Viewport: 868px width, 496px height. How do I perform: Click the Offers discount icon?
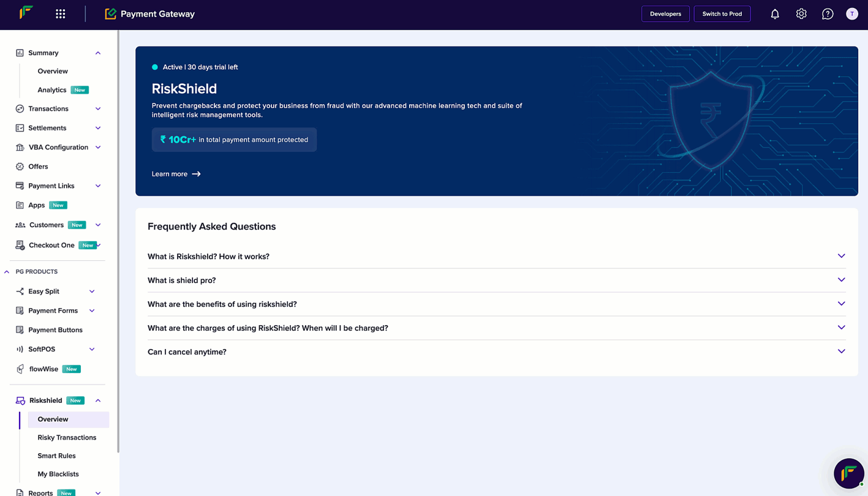20,167
